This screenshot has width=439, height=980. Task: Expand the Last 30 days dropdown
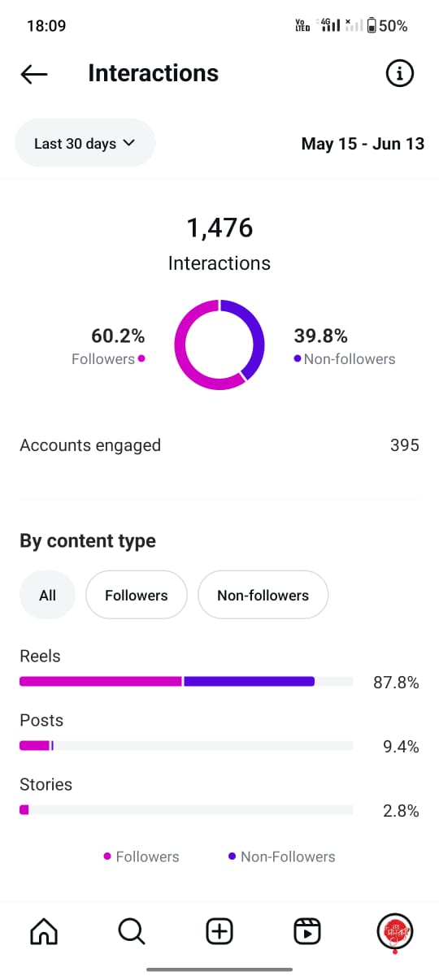pyautogui.click(x=85, y=143)
